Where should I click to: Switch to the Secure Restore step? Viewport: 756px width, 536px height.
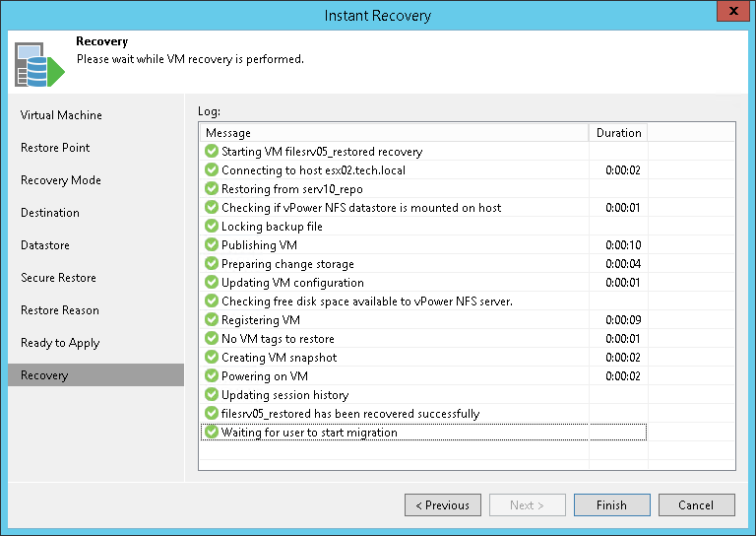click(60, 278)
